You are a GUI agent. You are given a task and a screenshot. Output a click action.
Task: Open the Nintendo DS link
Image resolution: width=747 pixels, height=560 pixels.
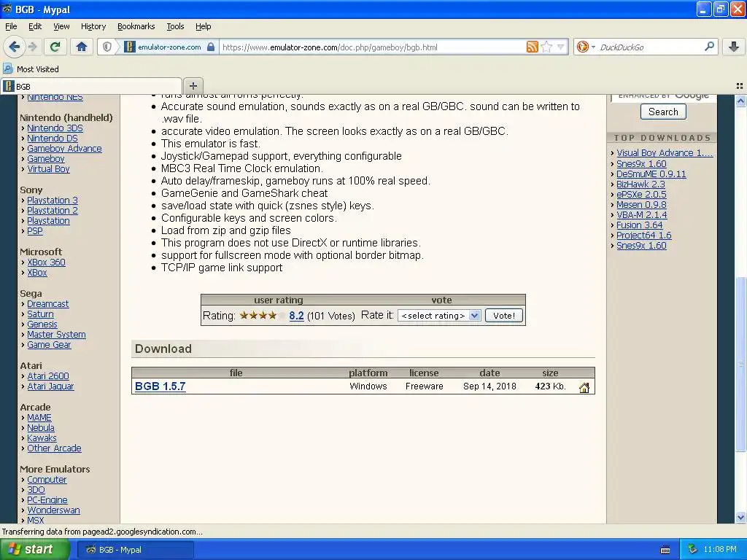53,138
